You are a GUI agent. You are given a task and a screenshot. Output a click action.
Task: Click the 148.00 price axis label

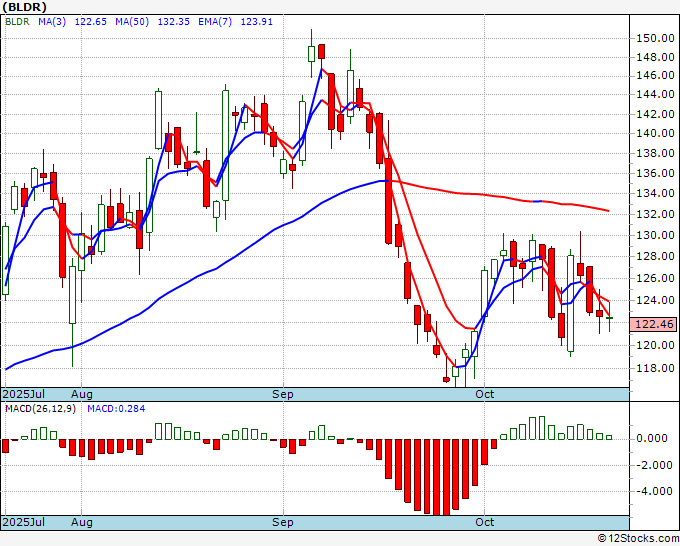(655, 57)
